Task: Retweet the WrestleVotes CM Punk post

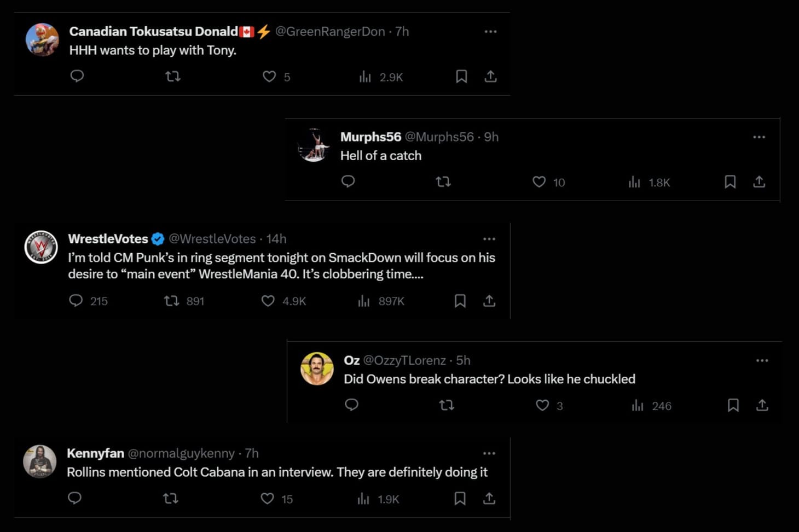Action: coord(172,301)
